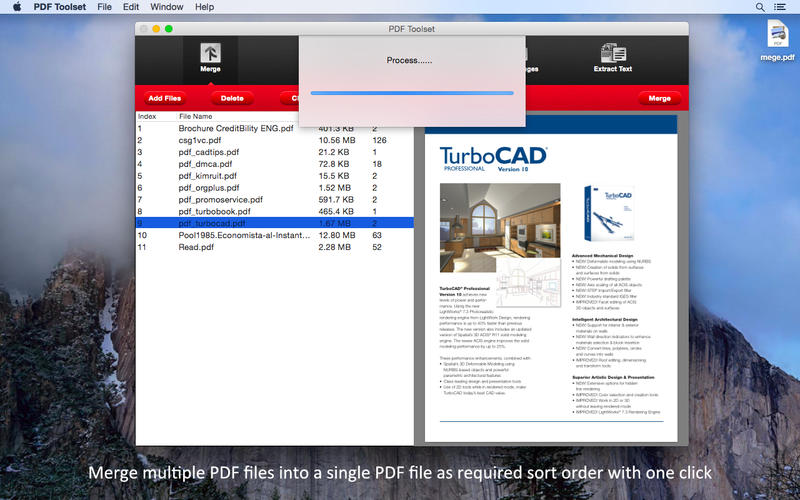Screen dimensions: 800x500
Task: Select pdf_promoservice.pdf in the list
Action: 274,199
